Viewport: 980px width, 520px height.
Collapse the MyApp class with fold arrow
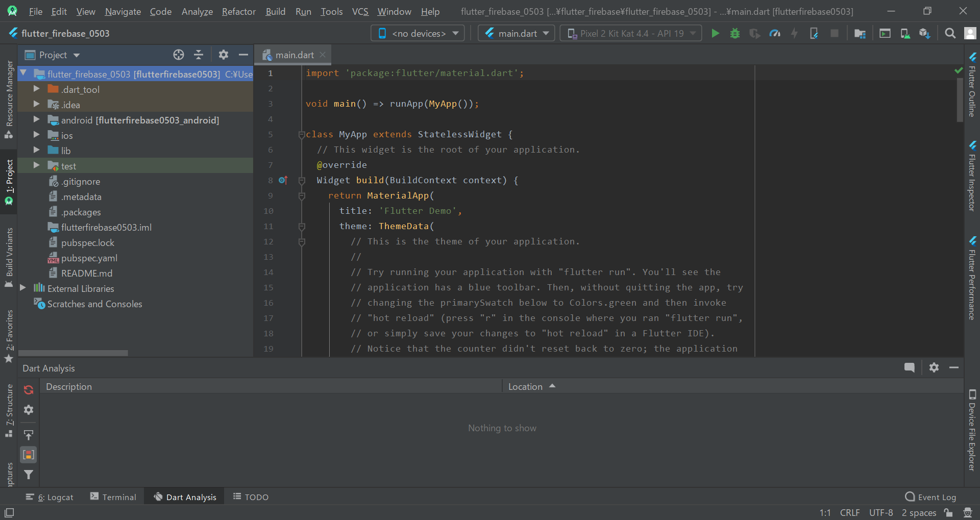(x=301, y=134)
